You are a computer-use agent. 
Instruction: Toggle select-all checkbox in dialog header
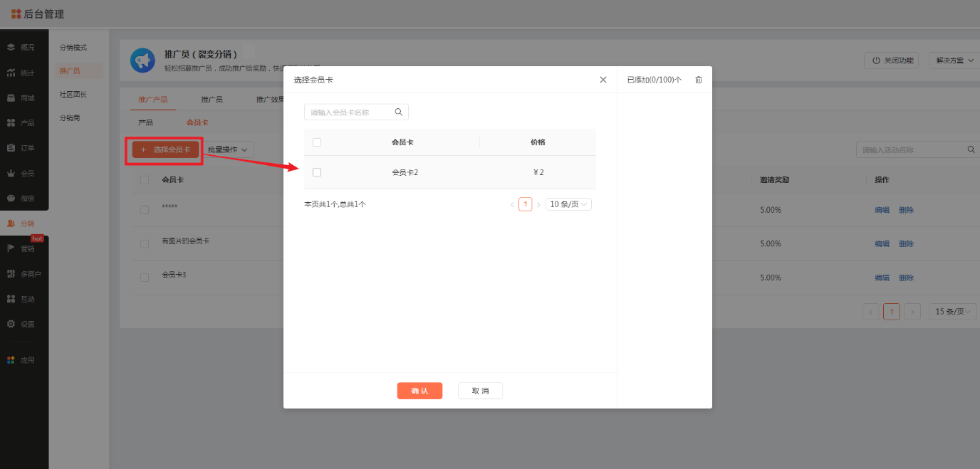coord(317,142)
